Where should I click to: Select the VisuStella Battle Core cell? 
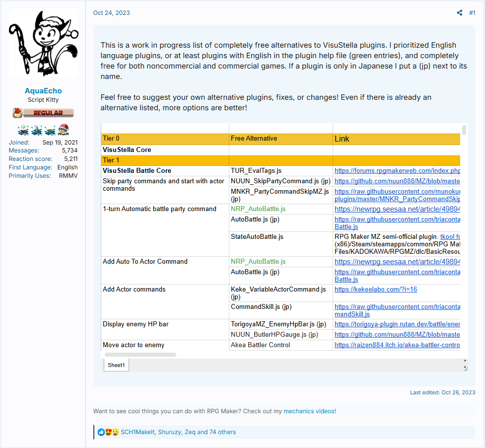(x=165, y=171)
